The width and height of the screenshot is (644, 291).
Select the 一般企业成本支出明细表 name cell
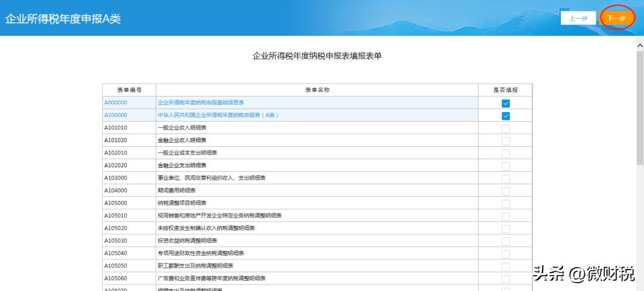317,153
